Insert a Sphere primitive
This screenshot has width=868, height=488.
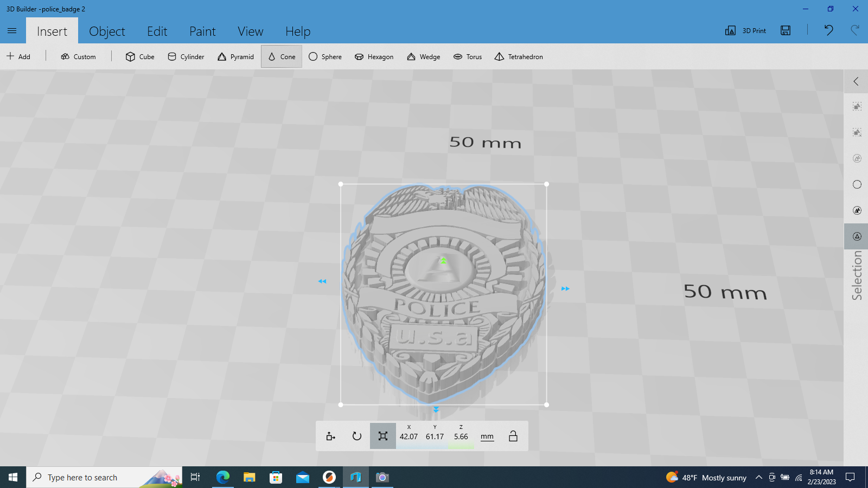325,56
